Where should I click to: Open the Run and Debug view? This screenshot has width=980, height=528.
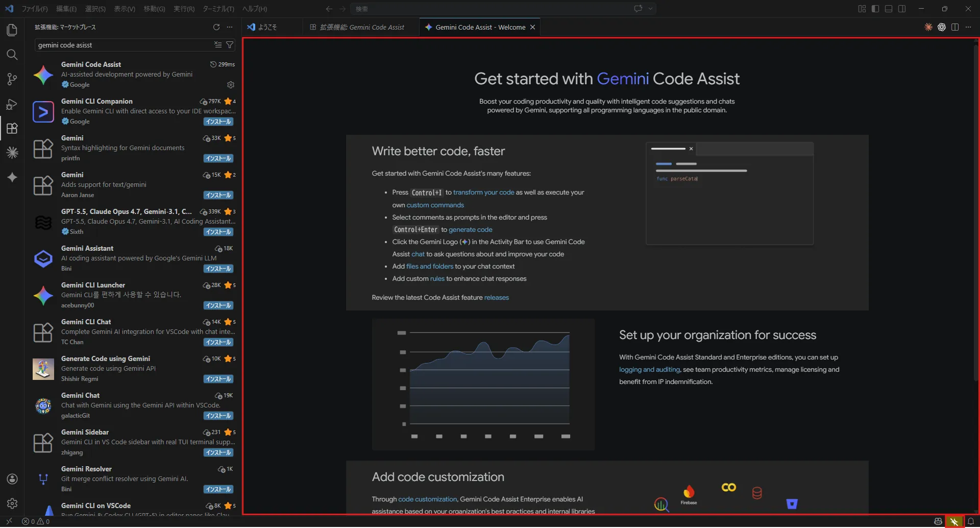[x=12, y=104]
